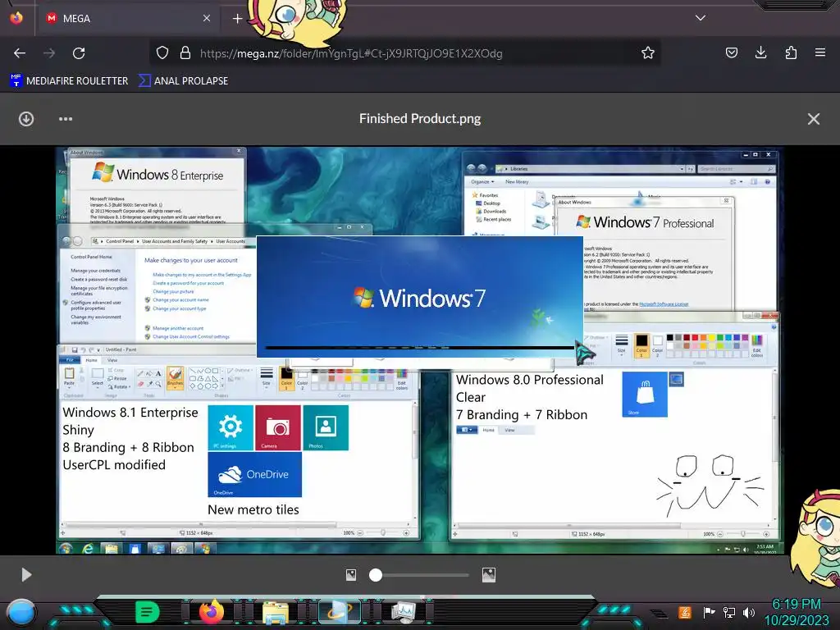Click the Finished Product.png file name

point(420,119)
